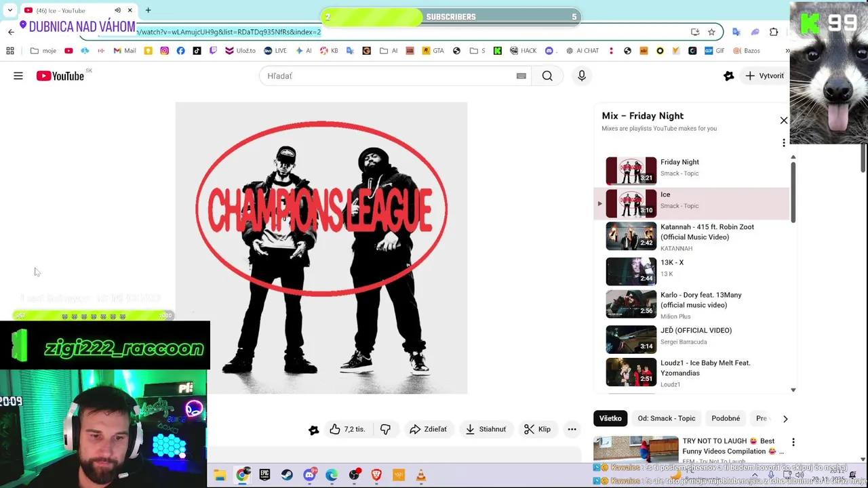868x488 pixels.
Task: Open the YouTube guide hamburger menu
Action: (x=18, y=76)
